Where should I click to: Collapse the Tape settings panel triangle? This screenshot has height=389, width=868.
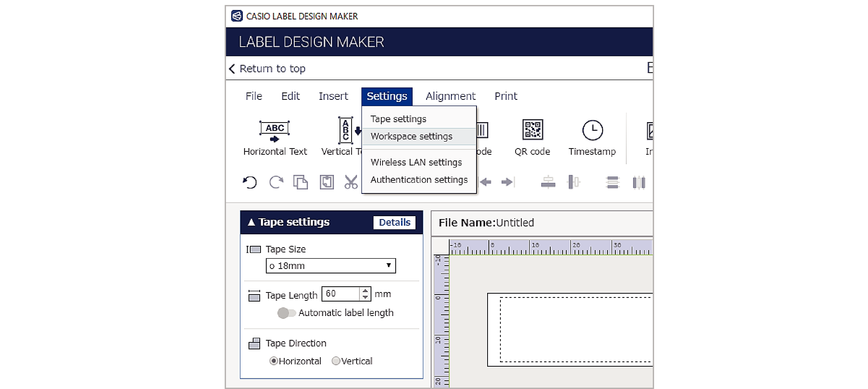pos(251,222)
